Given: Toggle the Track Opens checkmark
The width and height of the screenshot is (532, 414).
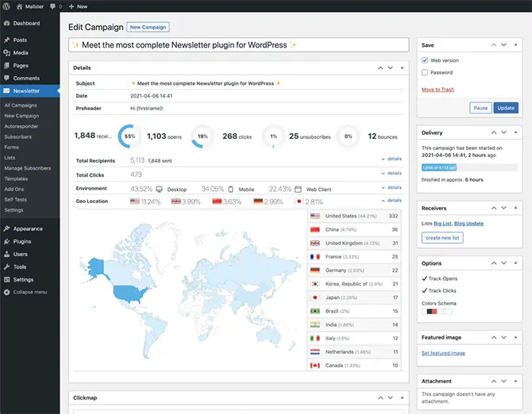Looking at the screenshot, I should click(x=424, y=278).
